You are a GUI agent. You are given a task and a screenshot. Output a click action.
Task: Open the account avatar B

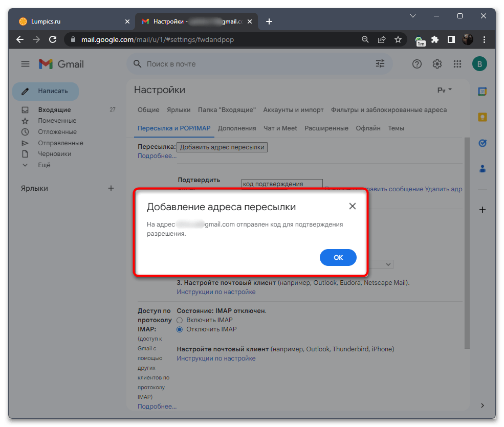click(479, 64)
